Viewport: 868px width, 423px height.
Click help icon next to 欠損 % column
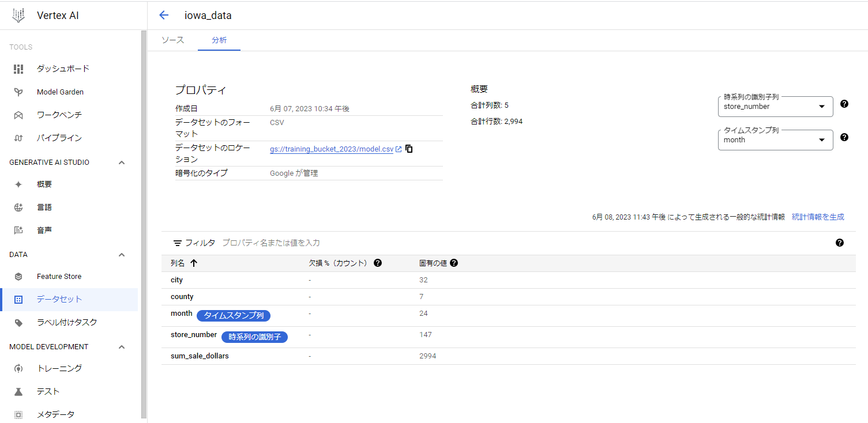[x=378, y=263]
